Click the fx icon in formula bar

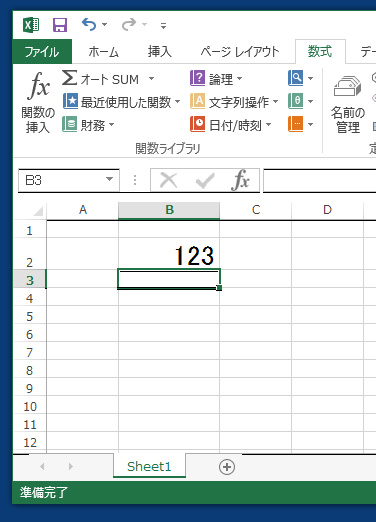click(241, 180)
